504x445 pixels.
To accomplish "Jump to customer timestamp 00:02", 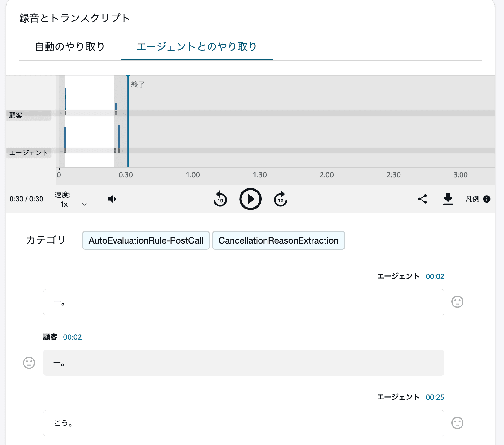I will (x=72, y=337).
